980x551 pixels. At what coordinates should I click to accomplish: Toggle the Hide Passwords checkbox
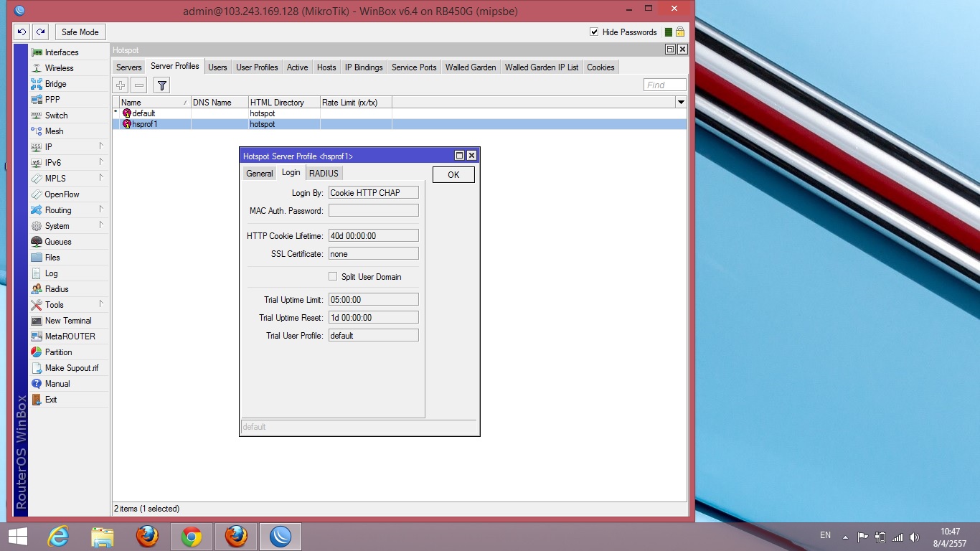click(594, 32)
